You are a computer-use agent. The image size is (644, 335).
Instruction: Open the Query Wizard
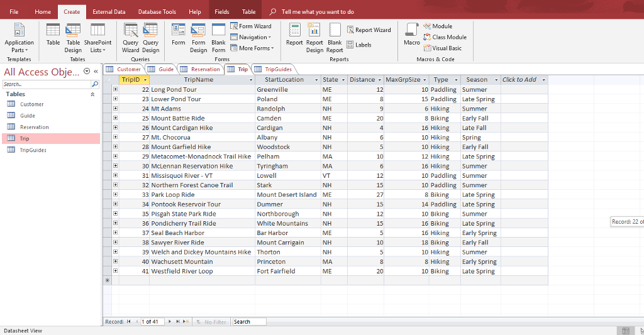tap(131, 38)
